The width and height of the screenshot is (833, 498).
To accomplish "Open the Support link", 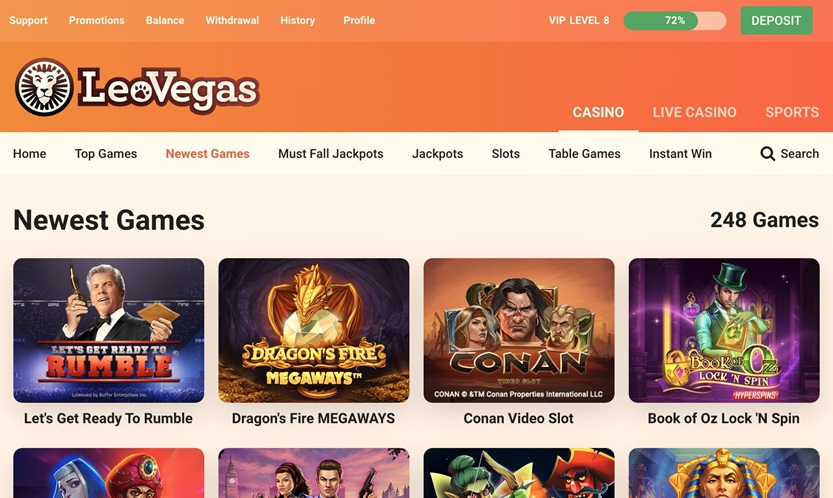I will [x=28, y=20].
